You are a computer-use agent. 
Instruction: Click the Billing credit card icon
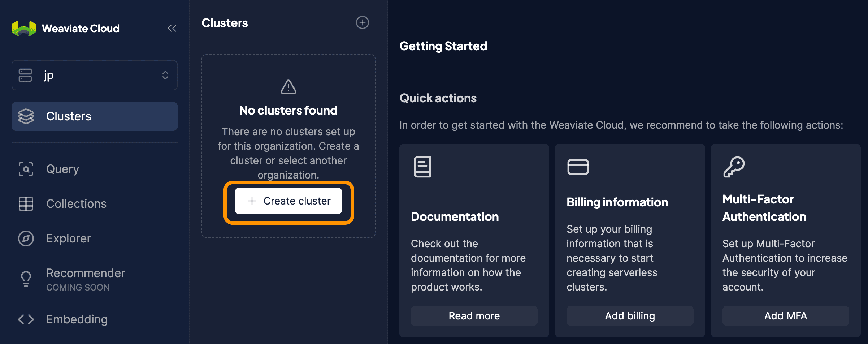(x=578, y=167)
